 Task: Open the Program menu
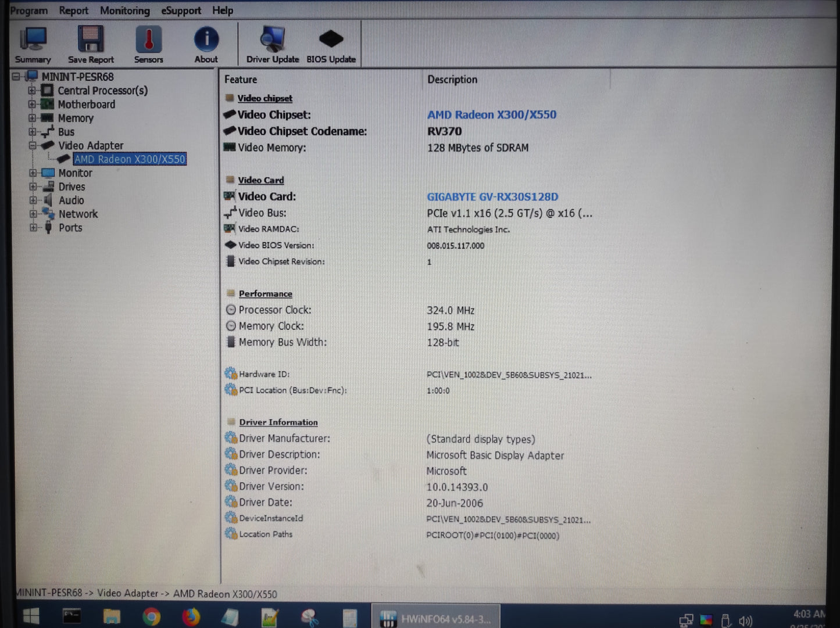tap(29, 10)
